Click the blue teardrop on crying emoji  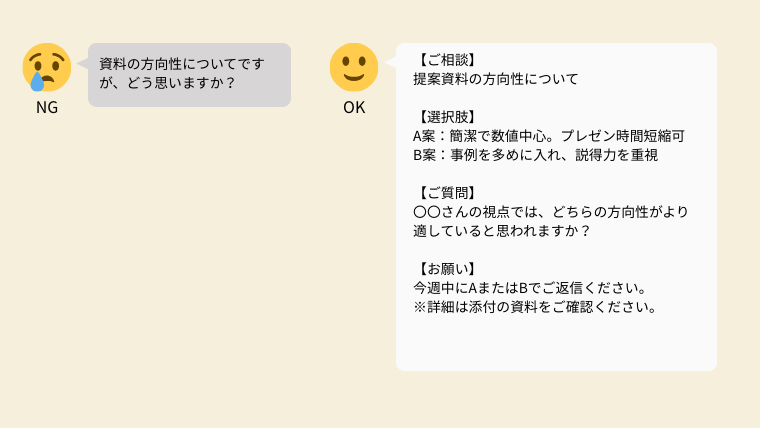(37, 81)
